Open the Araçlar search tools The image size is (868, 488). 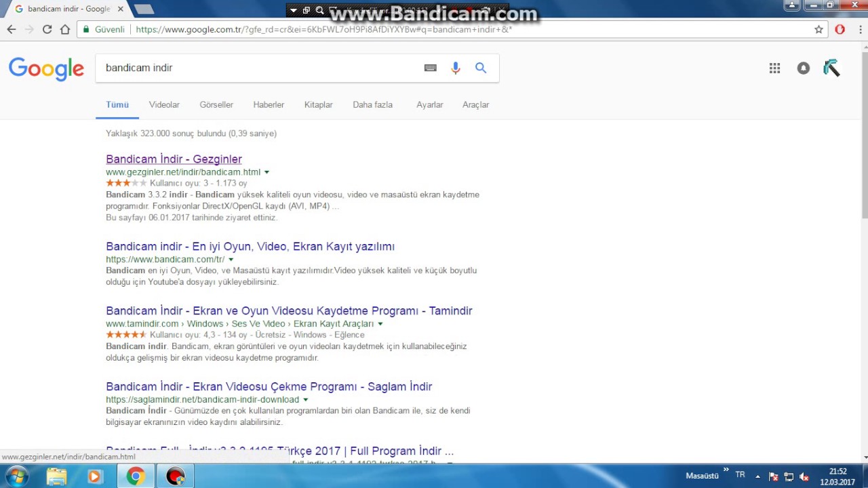point(475,104)
